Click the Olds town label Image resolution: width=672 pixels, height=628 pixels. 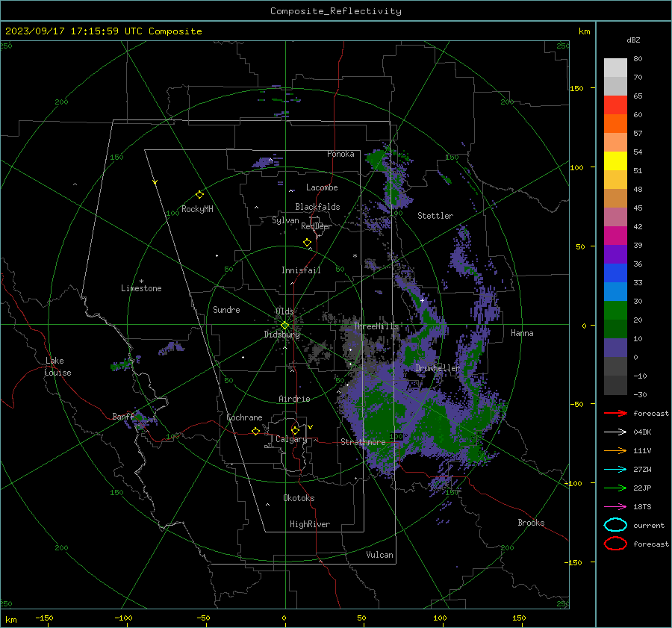(284, 311)
